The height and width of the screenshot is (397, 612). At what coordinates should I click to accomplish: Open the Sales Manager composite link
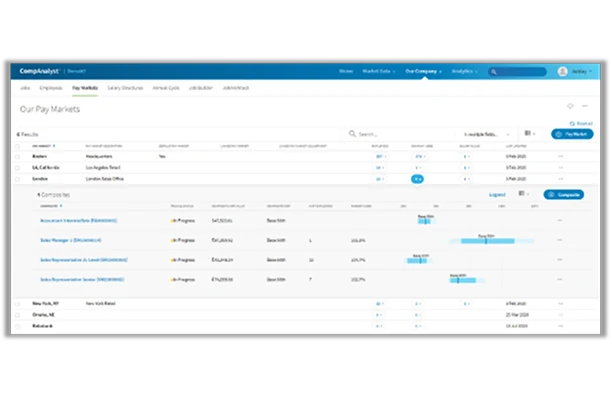point(71,240)
